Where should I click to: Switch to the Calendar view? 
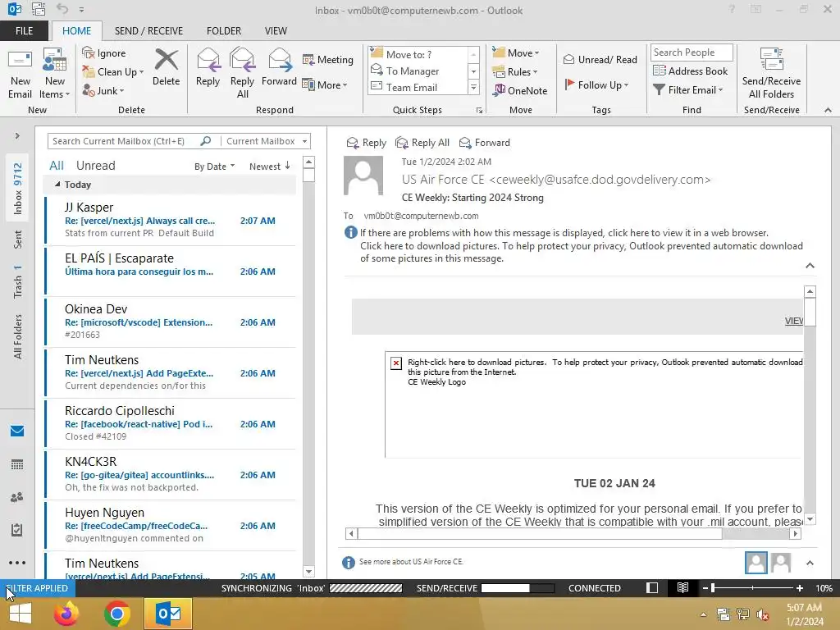[x=17, y=464]
